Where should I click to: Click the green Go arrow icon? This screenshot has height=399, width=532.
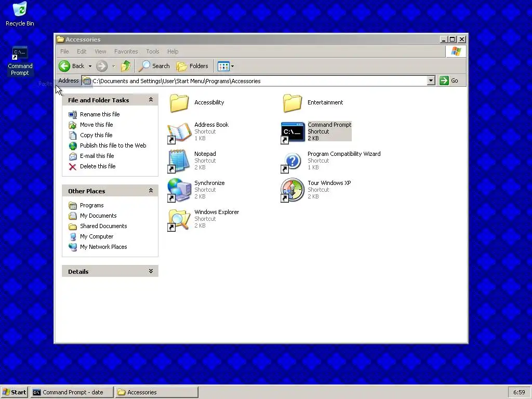click(x=444, y=81)
